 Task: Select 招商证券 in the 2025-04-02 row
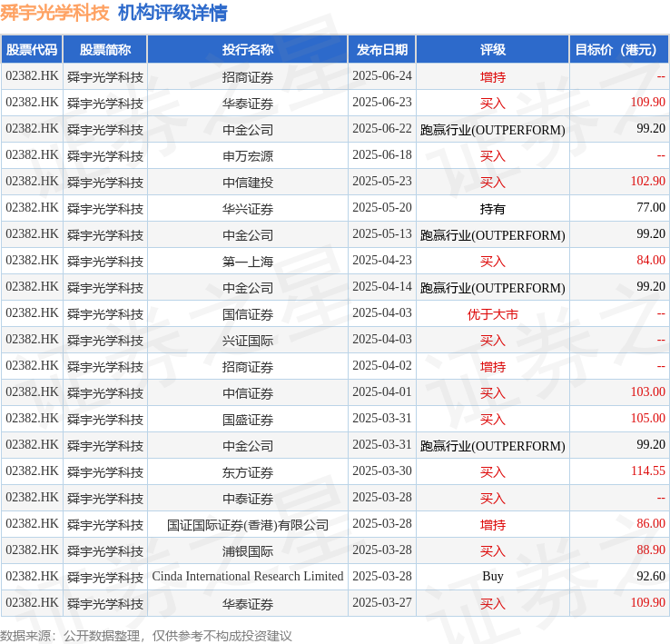[248, 367]
